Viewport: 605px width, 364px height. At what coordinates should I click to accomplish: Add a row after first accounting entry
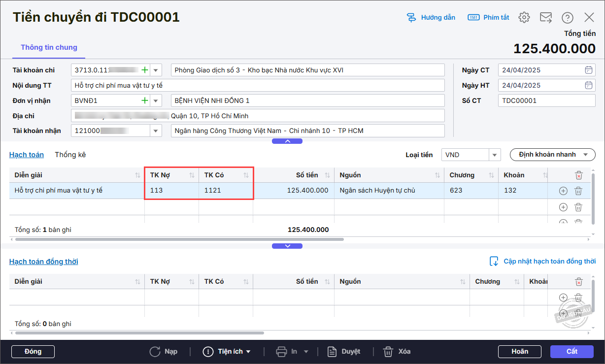563,191
